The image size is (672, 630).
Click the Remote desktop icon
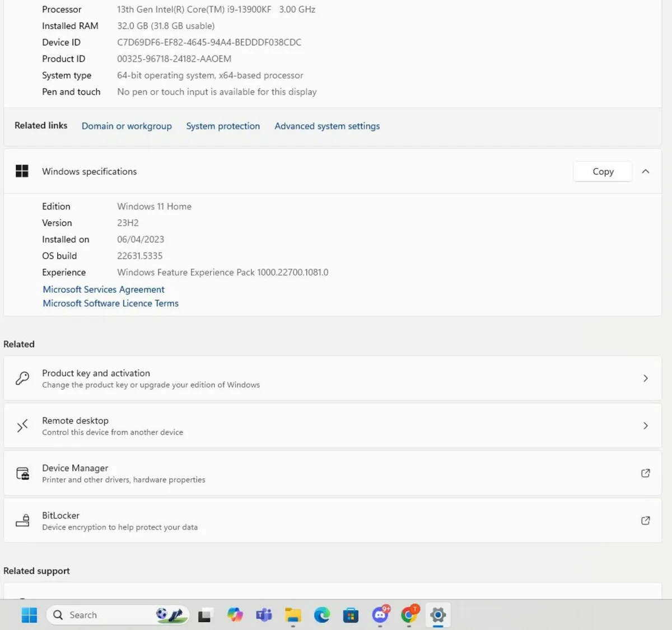click(22, 426)
